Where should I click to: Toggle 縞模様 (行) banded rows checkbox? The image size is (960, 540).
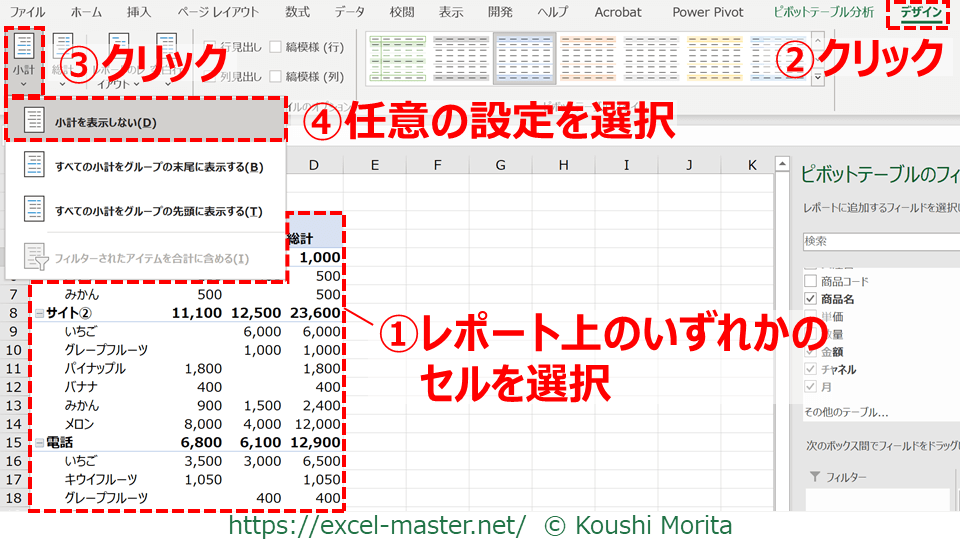[x=275, y=47]
